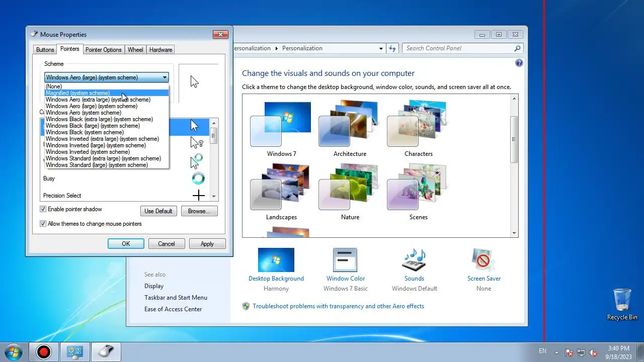Choose Windows Aero (system scheme) without size
Screen dimensions: 644x362
click(107, 113)
